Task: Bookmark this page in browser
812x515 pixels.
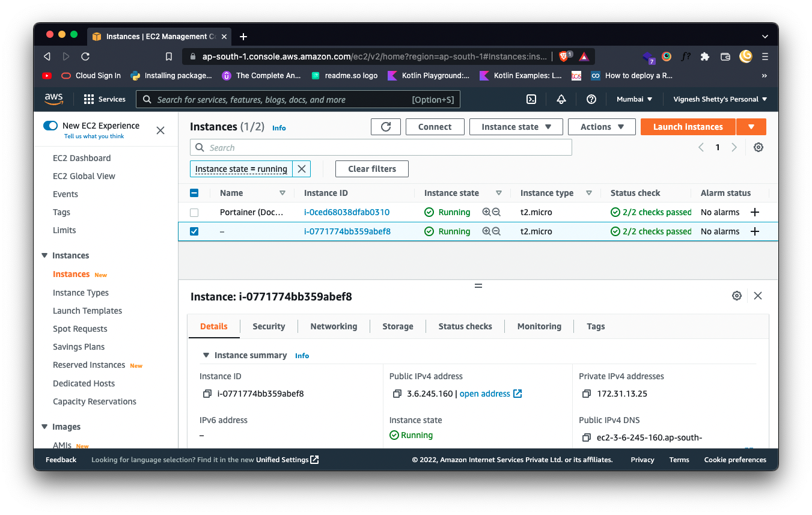Action: 169,56
